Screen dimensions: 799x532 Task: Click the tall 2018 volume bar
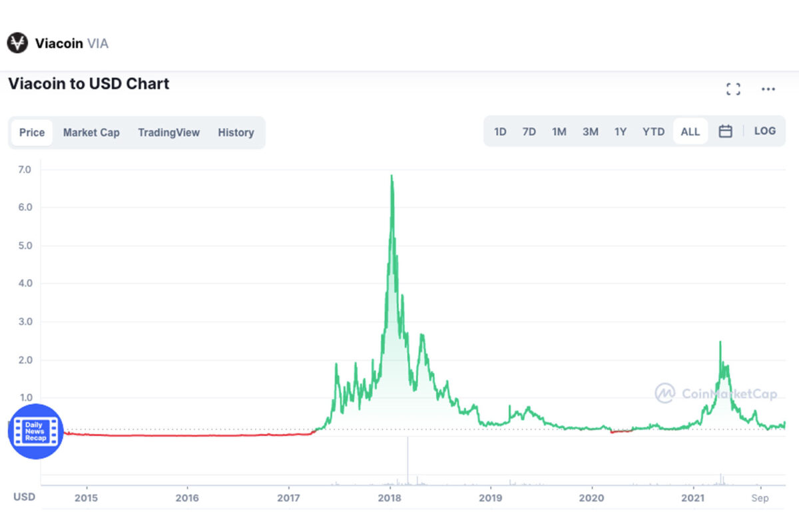coord(407,461)
